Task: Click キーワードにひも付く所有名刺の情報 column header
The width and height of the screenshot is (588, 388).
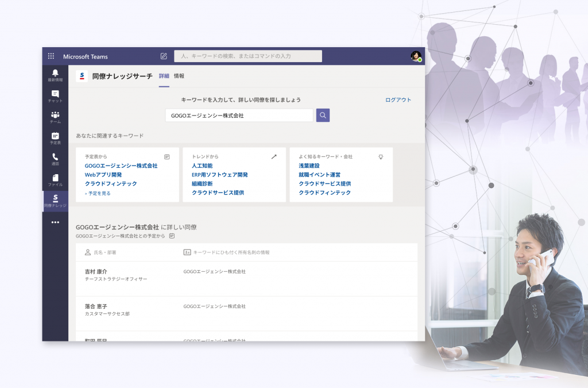Action: [x=231, y=252]
